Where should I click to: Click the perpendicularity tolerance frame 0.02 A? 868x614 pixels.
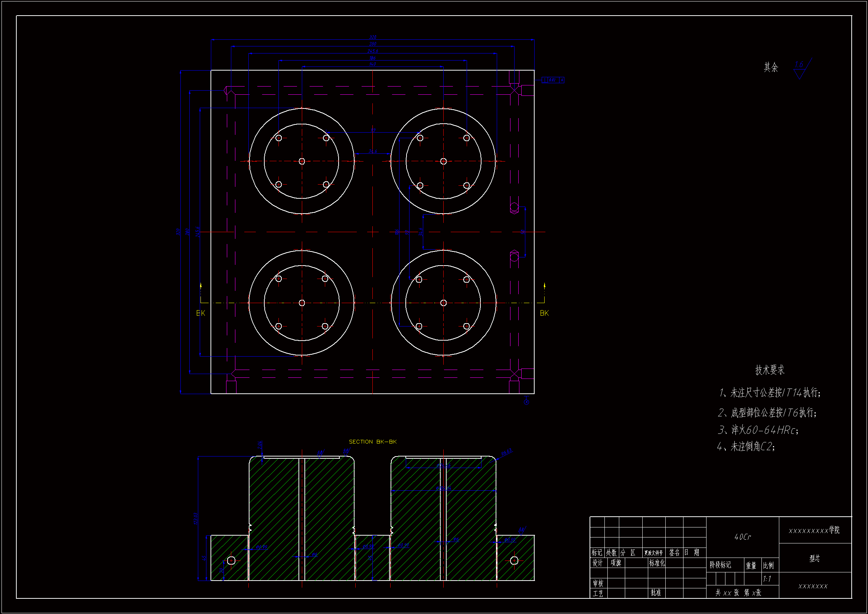553,80
